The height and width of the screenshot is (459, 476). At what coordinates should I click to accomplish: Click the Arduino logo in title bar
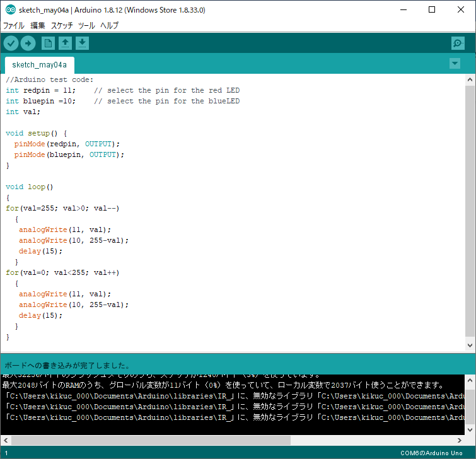(10, 10)
